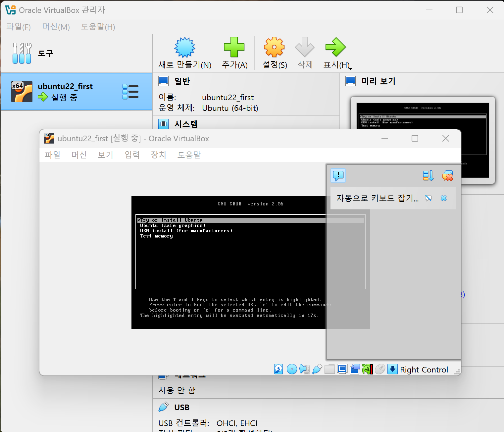Click the 표시(H) green arrow icon
The height and width of the screenshot is (432, 504).
335,47
